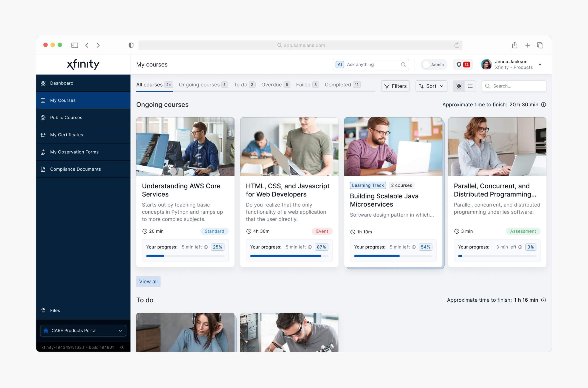Click the Standard tag on AWS course
The image size is (588, 388).
214,231
